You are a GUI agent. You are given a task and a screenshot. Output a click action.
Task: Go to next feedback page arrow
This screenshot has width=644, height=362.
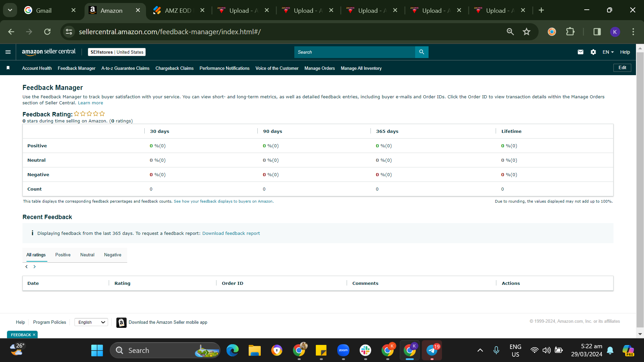coord(35,267)
